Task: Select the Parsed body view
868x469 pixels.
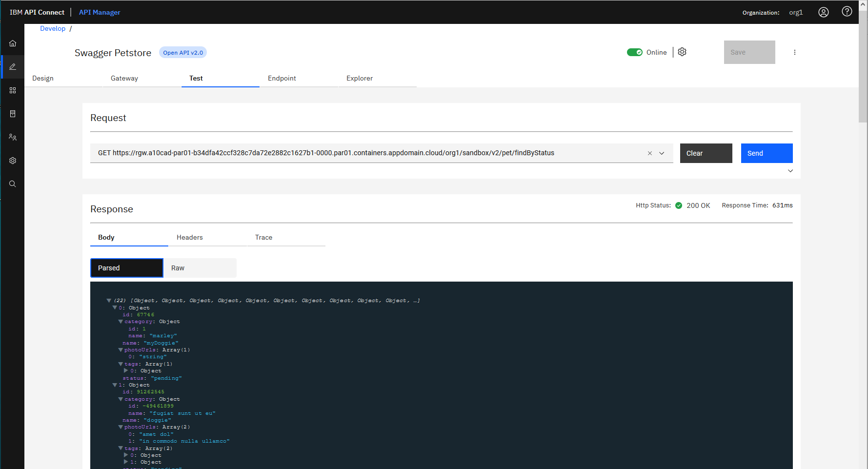Action: tap(127, 268)
